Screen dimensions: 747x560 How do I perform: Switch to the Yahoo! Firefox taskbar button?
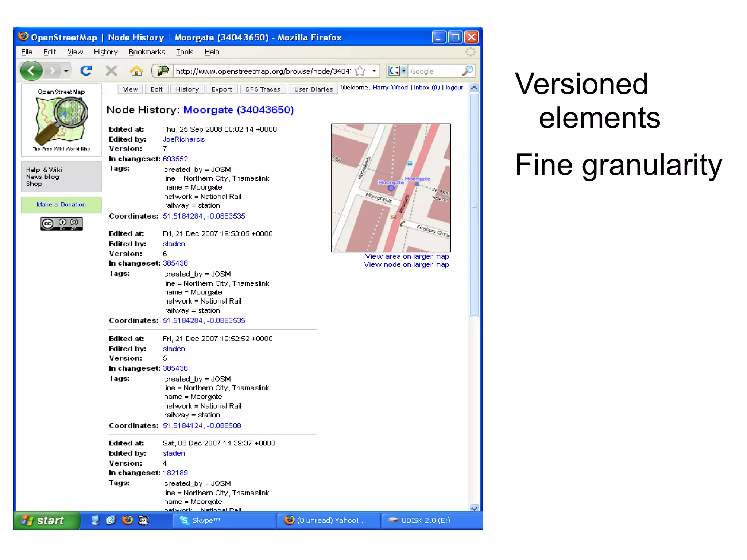[x=328, y=521]
